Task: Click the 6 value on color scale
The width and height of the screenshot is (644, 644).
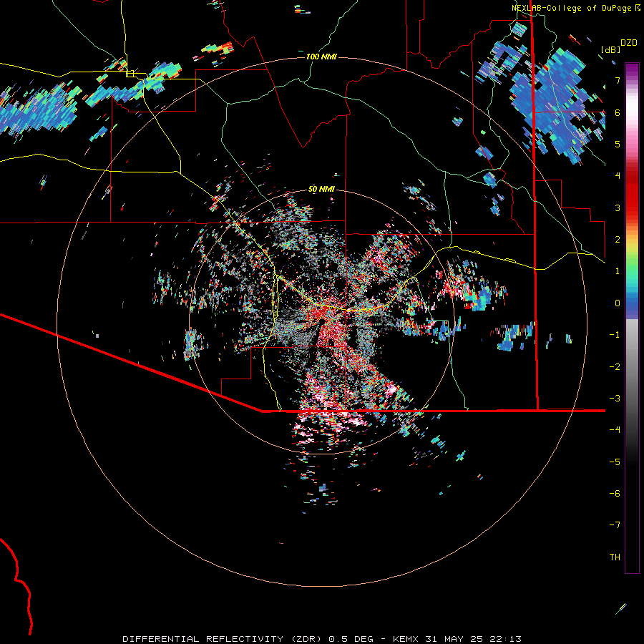Action: (618, 112)
